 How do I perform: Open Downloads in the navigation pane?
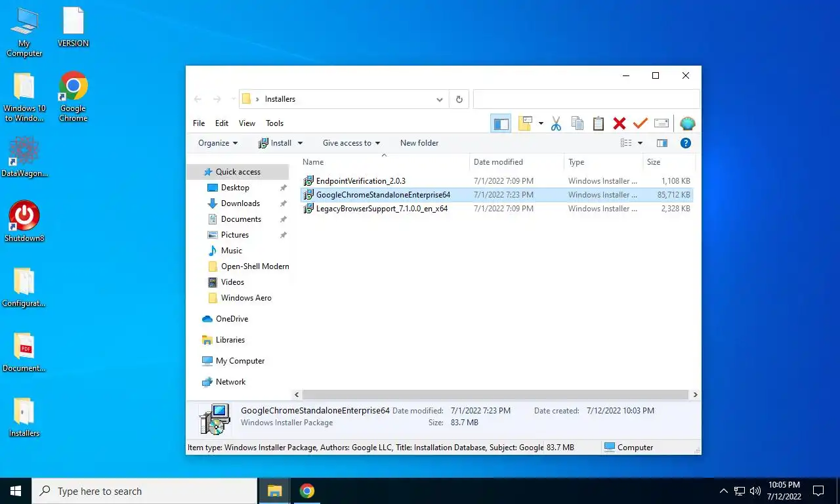(x=240, y=203)
